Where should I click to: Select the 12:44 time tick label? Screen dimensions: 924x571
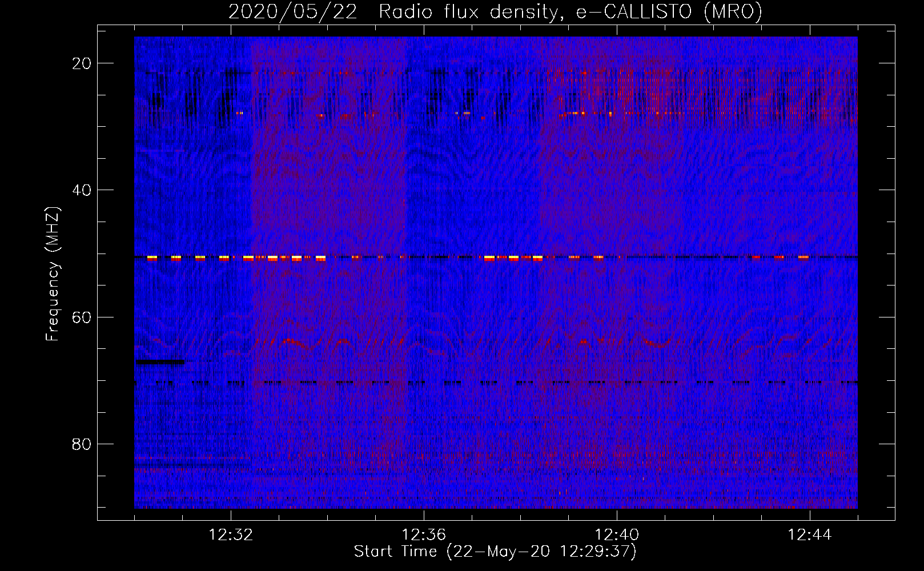(809, 536)
